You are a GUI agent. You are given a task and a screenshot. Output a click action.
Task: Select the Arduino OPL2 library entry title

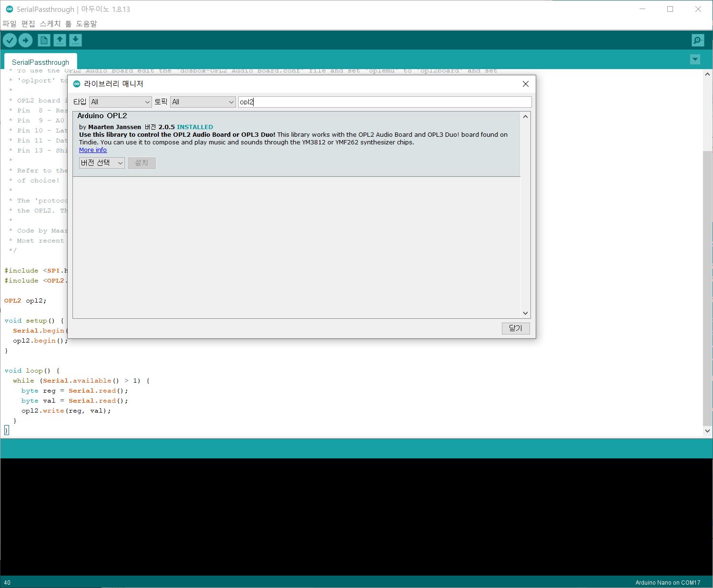pos(102,116)
